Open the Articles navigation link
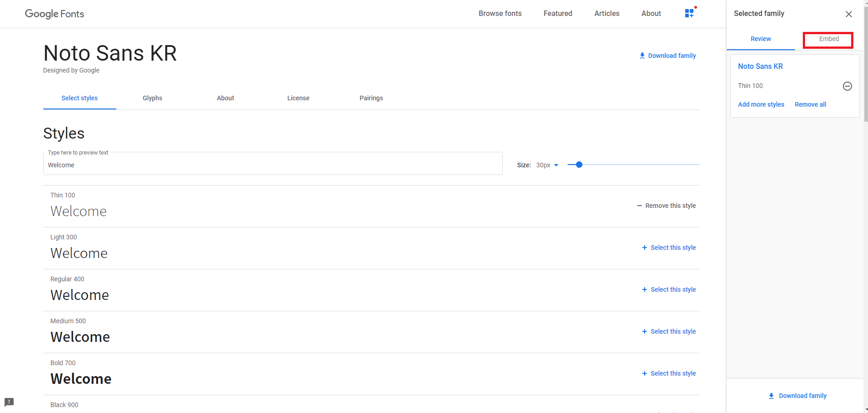This screenshot has height=413, width=868. click(607, 14)
